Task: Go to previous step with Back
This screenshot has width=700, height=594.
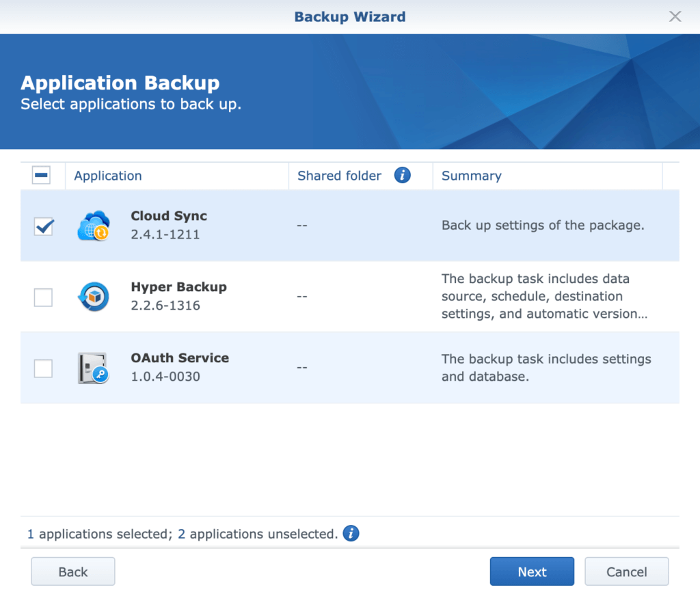Action: click(73, 572)
